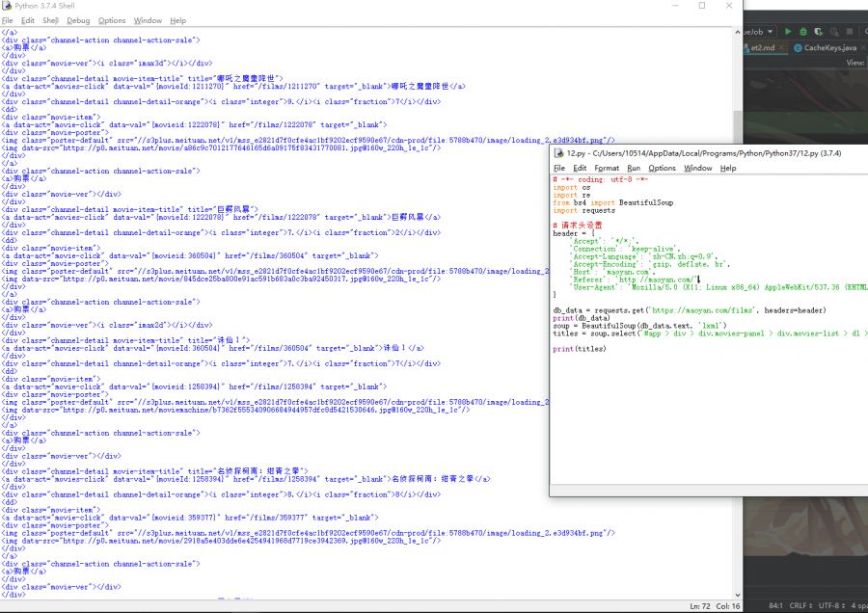Screen dimensions: 868x613
Task: Click 'Ln: 72' in Shell status bar
Action: pyautogui.click(x=700, y=606)
